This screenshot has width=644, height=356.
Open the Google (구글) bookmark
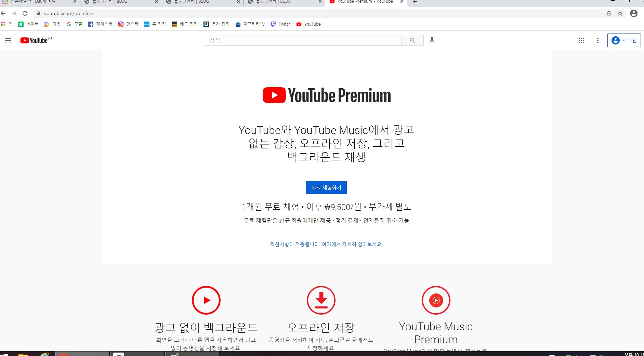74,24
